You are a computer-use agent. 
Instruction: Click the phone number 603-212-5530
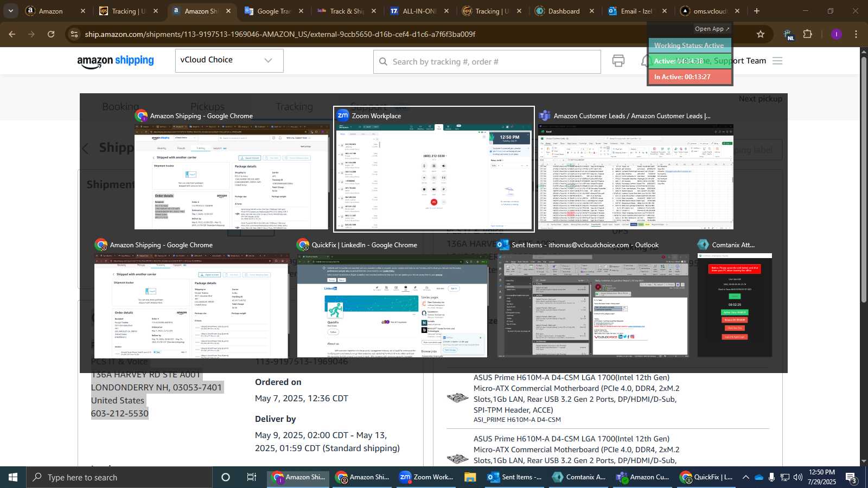pos(120,414)
